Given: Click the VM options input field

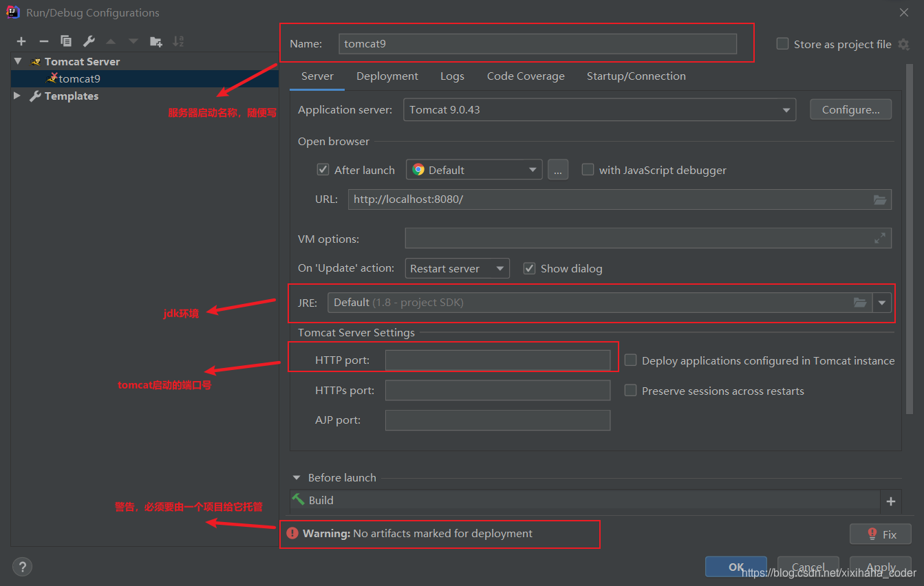Looking at the screenshot, I should [648, 238].
